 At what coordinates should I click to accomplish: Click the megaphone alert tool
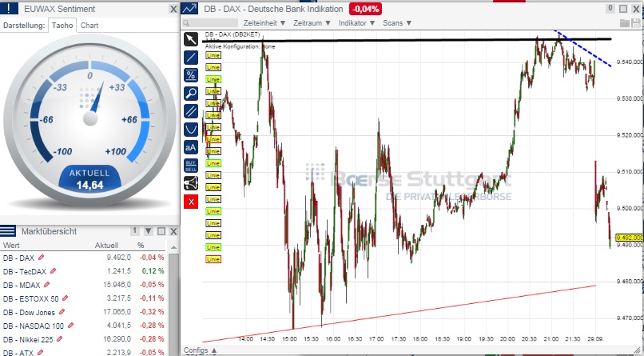coord(191,183)
